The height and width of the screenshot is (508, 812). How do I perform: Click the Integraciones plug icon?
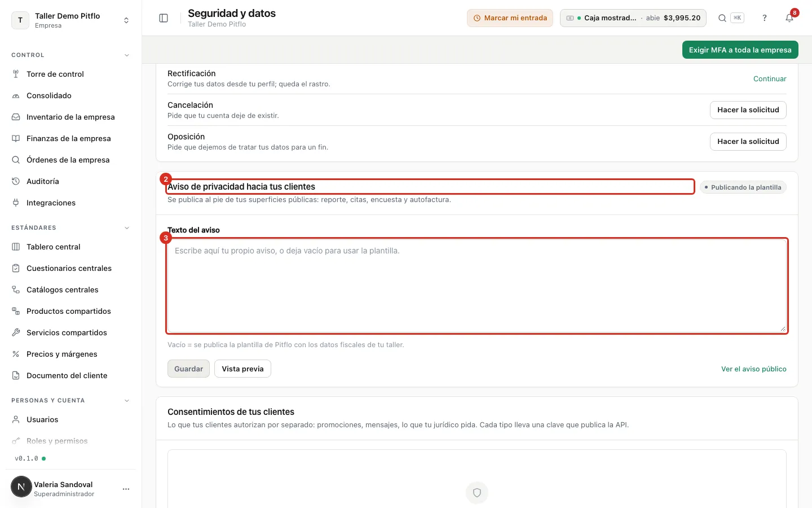(x=16, y=203)
